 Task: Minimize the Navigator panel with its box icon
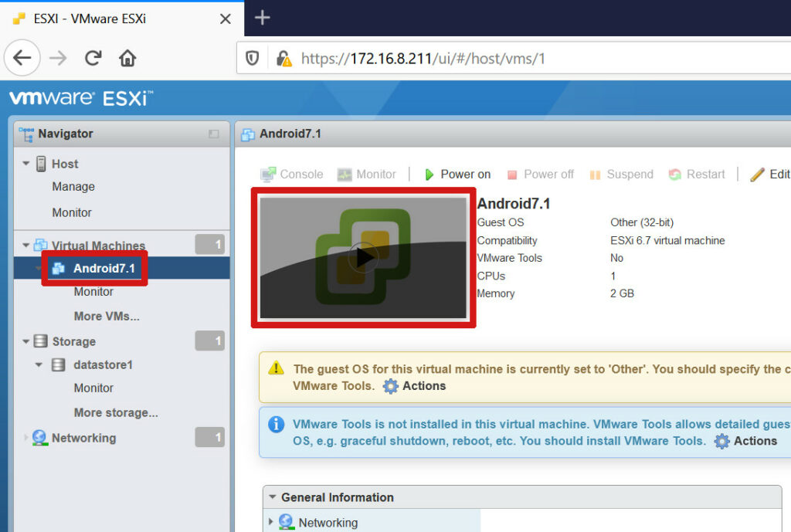pos(214,134)
